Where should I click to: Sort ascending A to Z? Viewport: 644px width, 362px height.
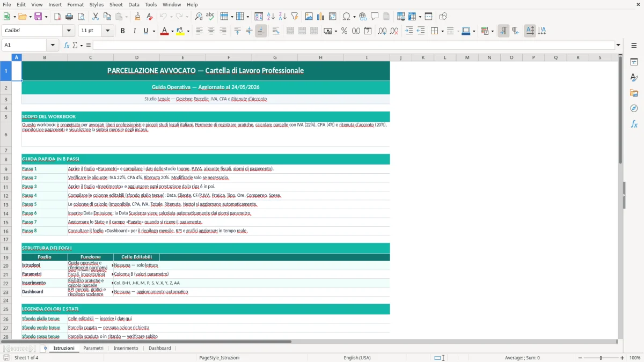click(271, 17)
